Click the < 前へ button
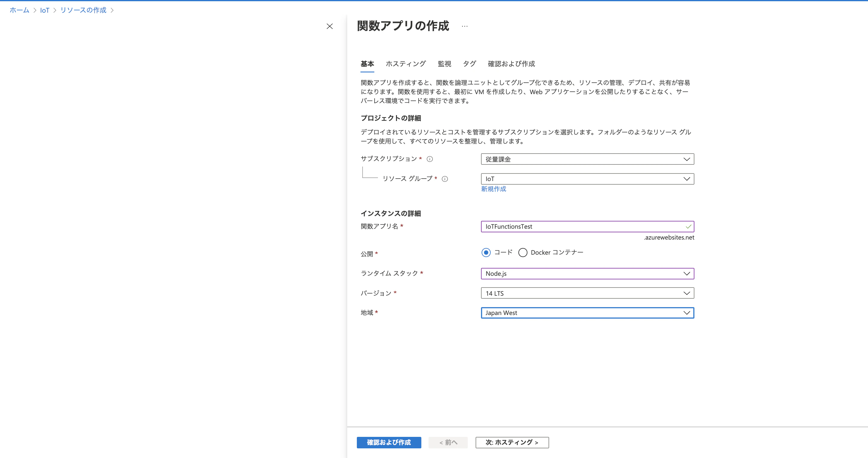 [x=448, y=443]
